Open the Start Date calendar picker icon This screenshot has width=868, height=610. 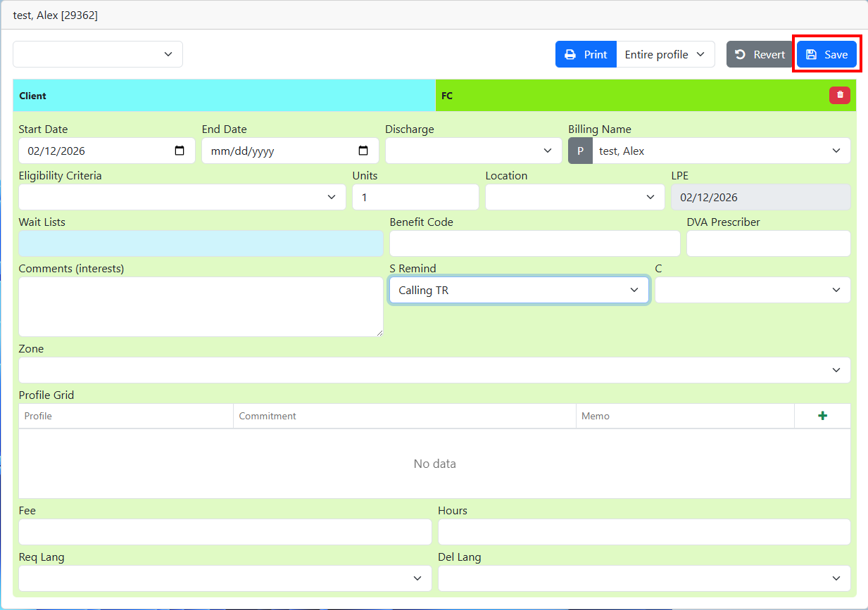pos(180,151)
